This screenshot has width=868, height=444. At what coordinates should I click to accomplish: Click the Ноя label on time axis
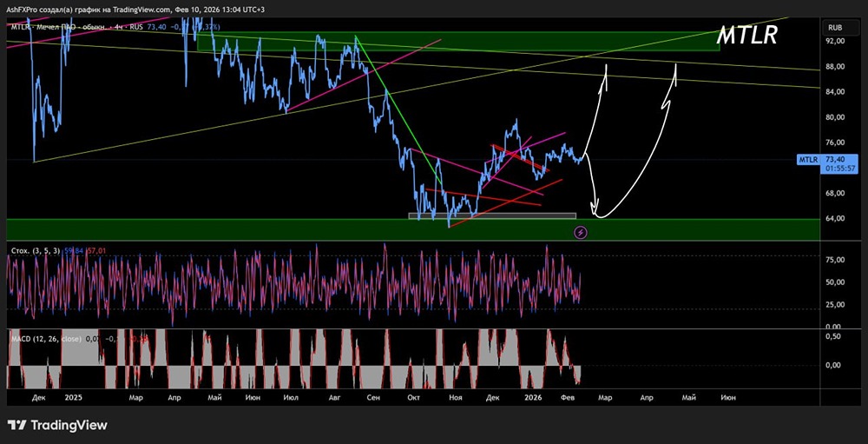click(x=455, y=397)
